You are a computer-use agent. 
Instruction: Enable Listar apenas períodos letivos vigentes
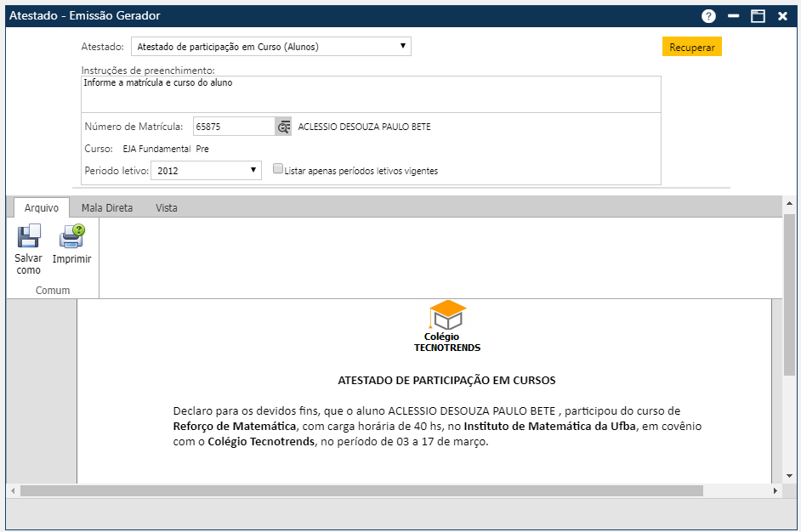(x=278, y=169)
